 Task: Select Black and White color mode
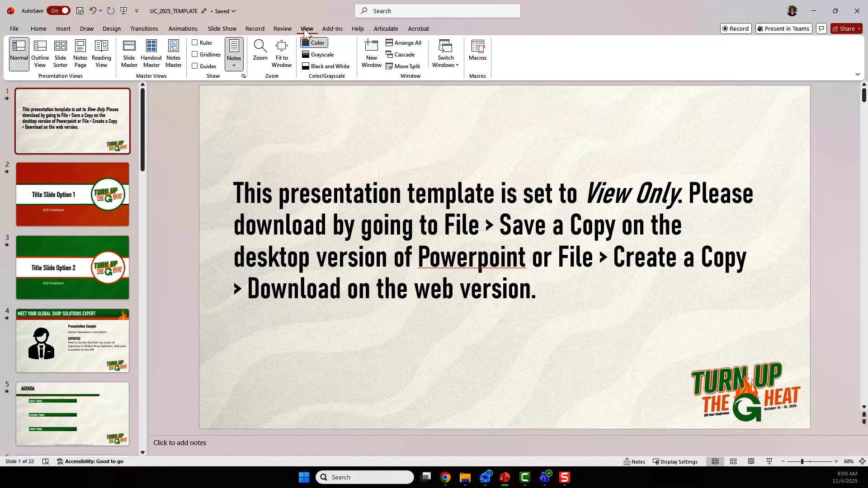326,66
